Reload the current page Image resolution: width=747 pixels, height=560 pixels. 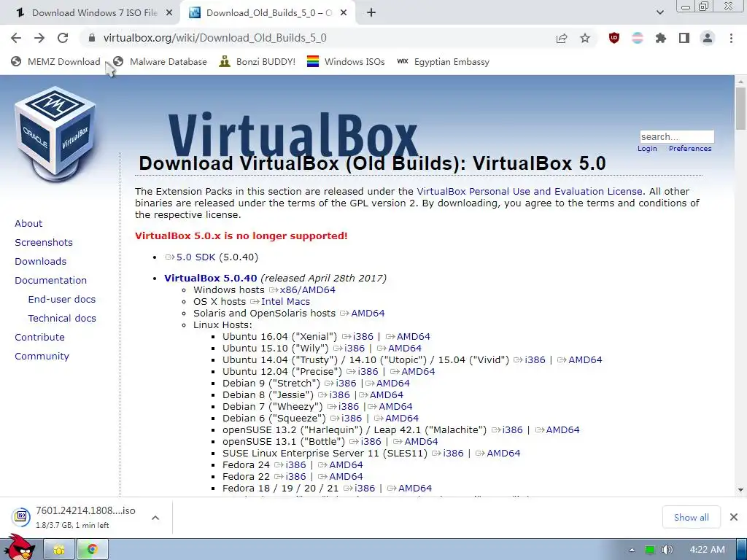pos(63,38)
